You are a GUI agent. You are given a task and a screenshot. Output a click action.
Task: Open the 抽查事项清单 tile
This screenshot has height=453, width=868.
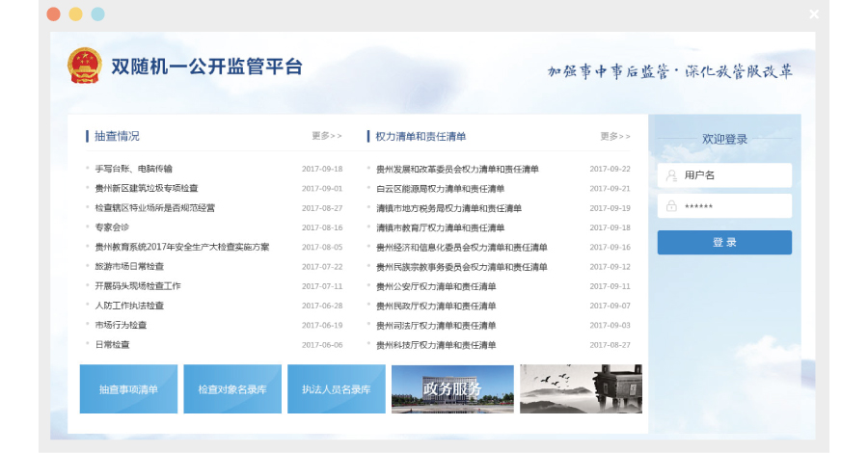coord(128,389)
